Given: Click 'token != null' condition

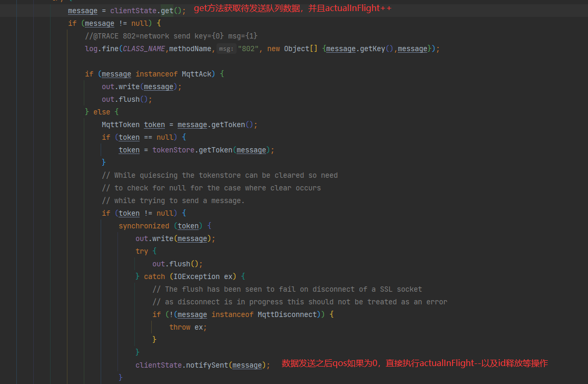Looking at the screenshot, I should 146,213.
